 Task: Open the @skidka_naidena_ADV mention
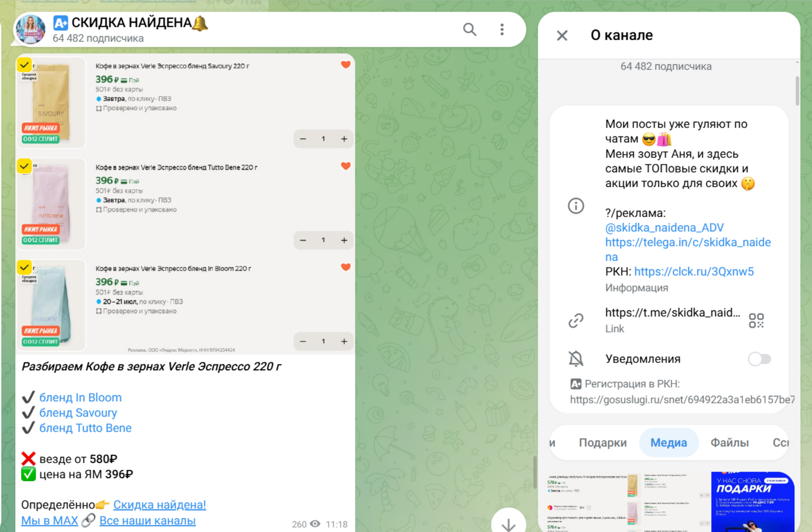(664, 227)
